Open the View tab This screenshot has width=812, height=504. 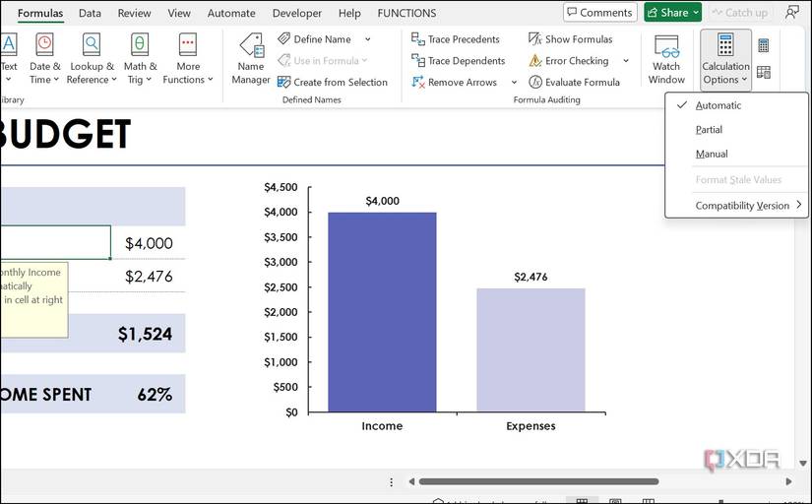[179, 13]
